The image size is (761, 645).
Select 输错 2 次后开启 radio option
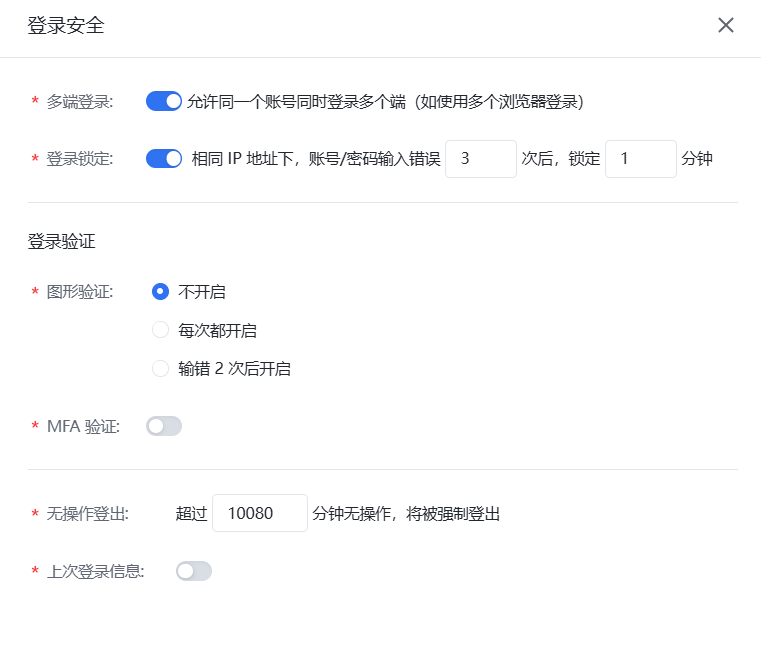coord(160,369)
